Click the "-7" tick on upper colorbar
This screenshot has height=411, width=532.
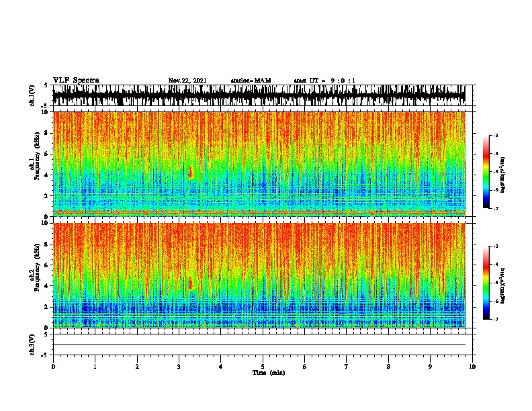coord(496,208)
